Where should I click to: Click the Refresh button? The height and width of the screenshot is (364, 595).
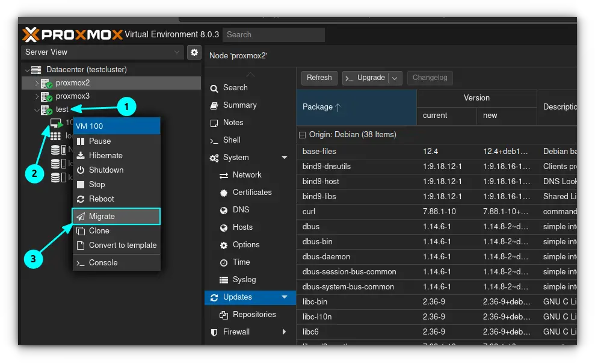point(319,78)
